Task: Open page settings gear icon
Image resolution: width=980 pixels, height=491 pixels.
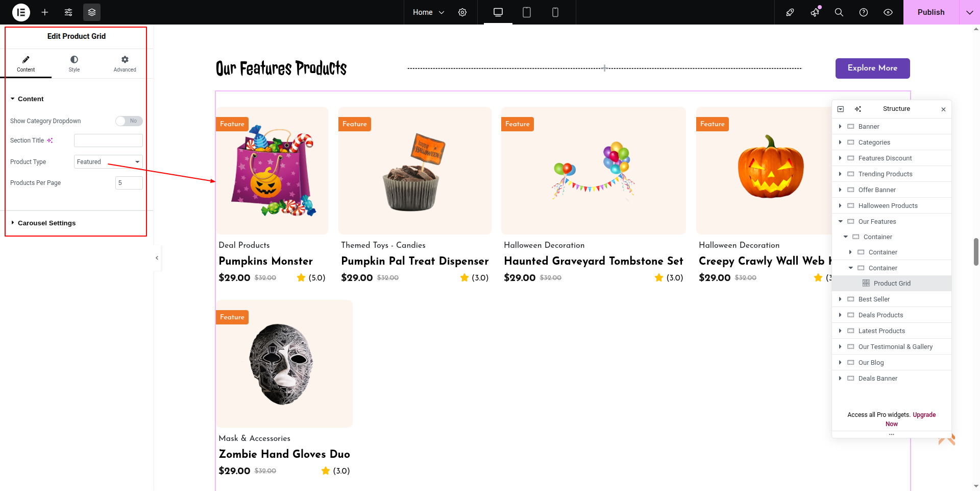Action: pos(462,12)
